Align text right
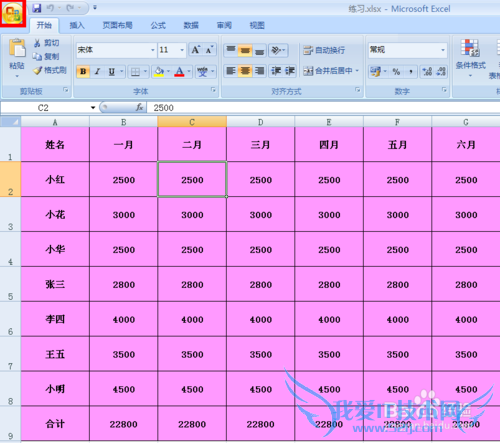This screenshot has width=500, height=443. pyautogui.click(x=260, y=71)
